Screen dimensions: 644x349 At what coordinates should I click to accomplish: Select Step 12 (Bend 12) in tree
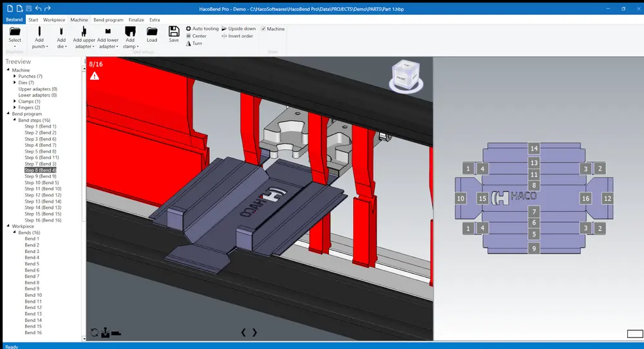43,195
